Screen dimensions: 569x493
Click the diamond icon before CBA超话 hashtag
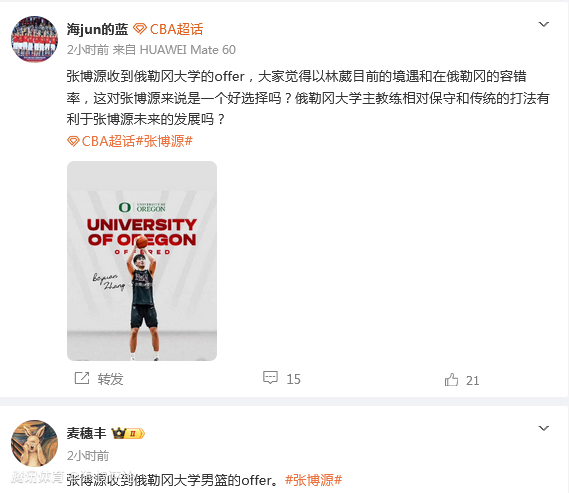point(73,141)
